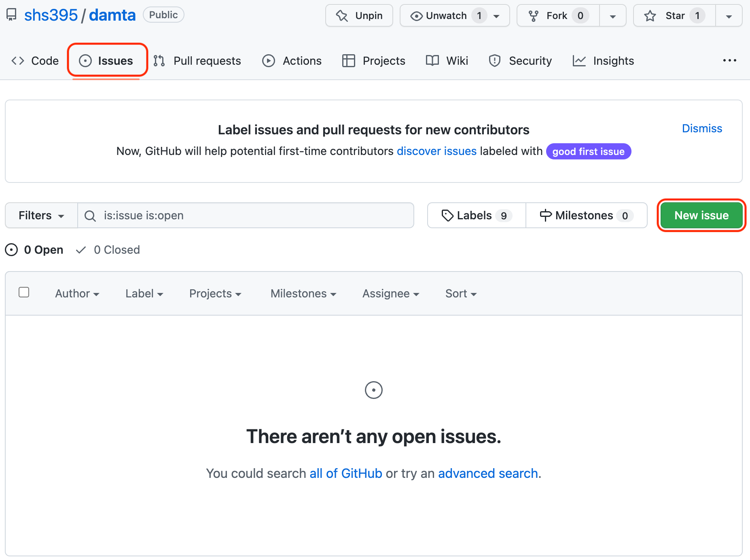The width and height of the screenshot is (750, 560).
Task: Click the issue search input field
Action: [246, 215]
